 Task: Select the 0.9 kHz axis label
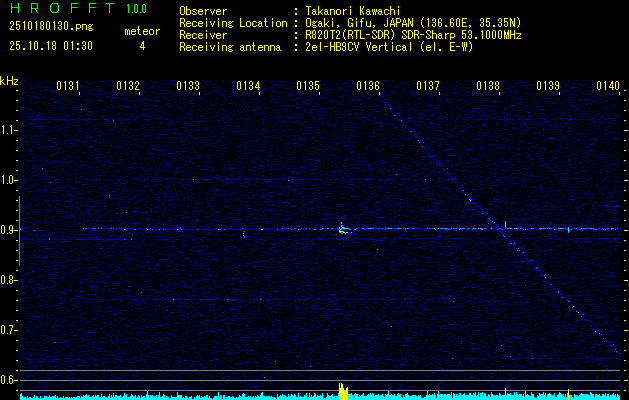[x=7, y=230]
